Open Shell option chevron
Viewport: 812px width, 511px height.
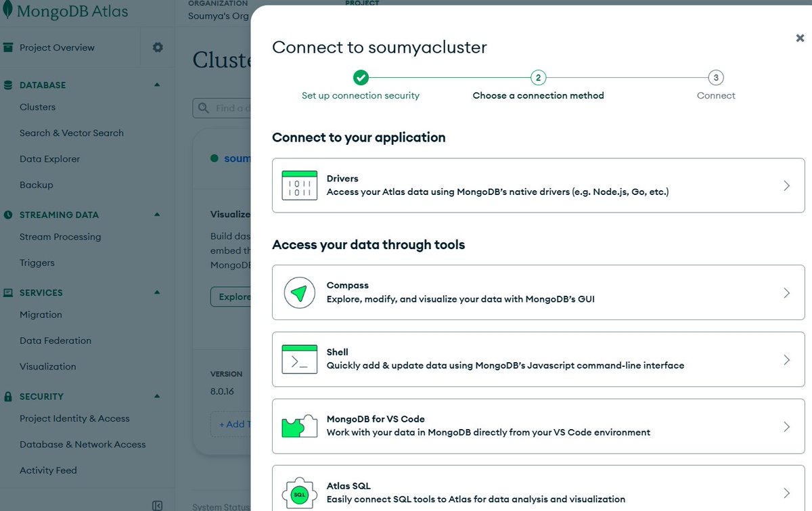tap(786, 360)
